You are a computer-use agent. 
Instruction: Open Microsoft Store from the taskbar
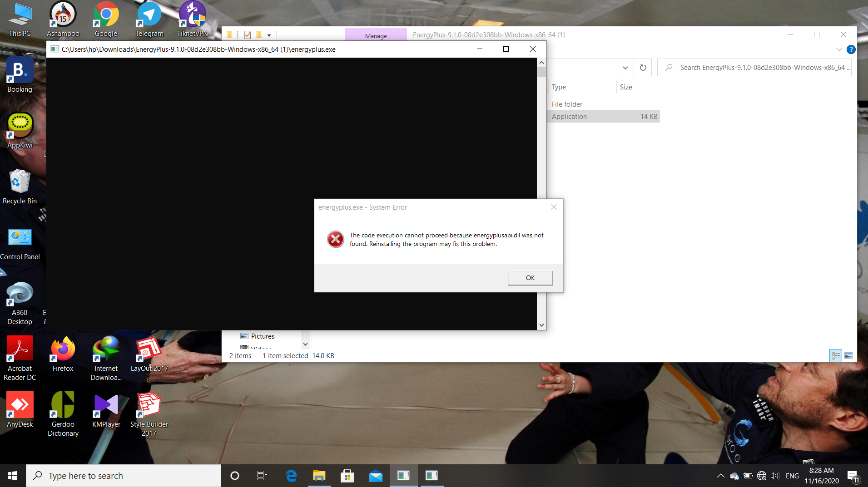(x=347, y=476)
